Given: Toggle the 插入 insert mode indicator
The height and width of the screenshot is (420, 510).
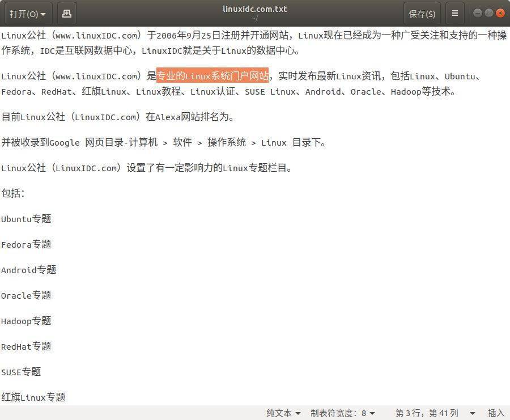Looking at the screenshot, I should [x=496, y=413].
